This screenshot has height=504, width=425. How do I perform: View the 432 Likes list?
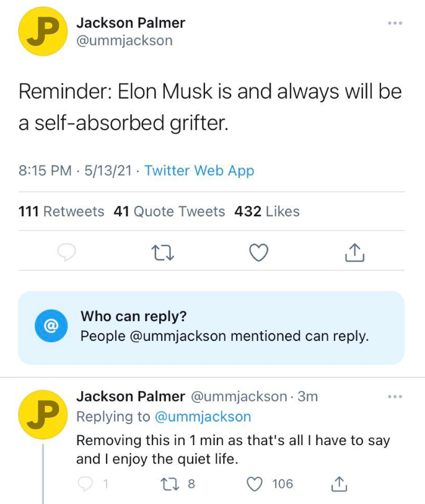coord(266,211)
